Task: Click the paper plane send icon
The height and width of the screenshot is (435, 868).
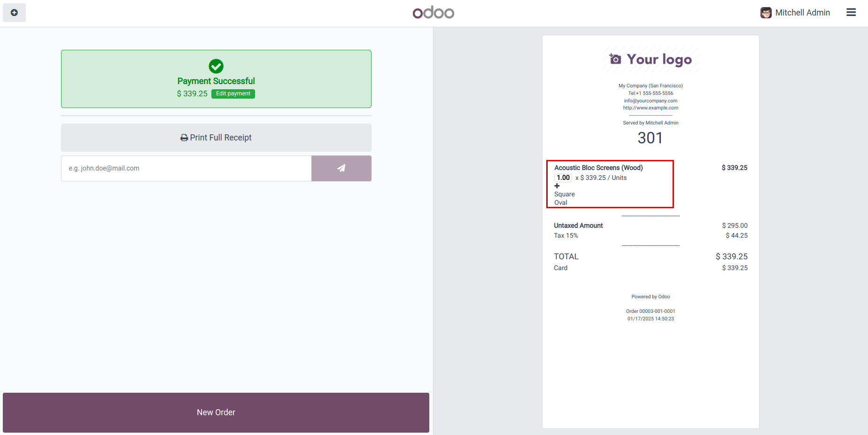Action: [341, 168]
